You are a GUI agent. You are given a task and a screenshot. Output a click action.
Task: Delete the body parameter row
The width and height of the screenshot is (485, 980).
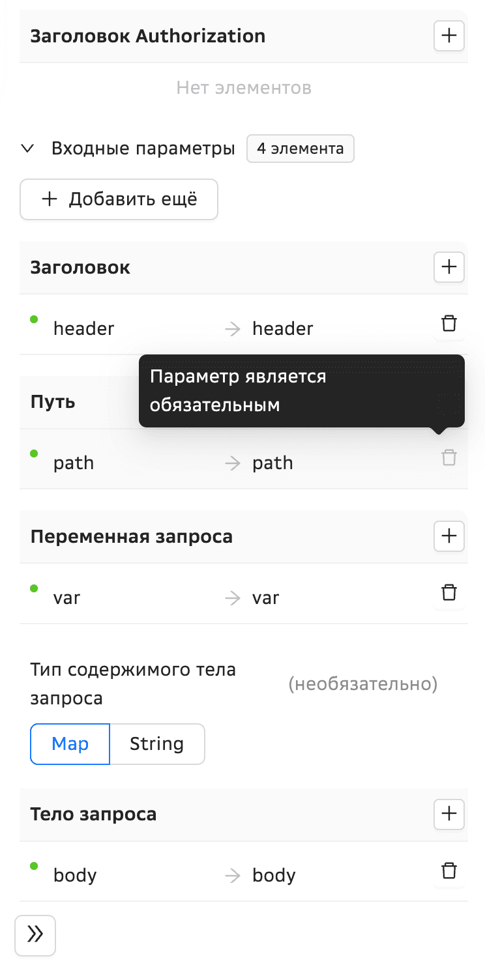pos(448,871)
